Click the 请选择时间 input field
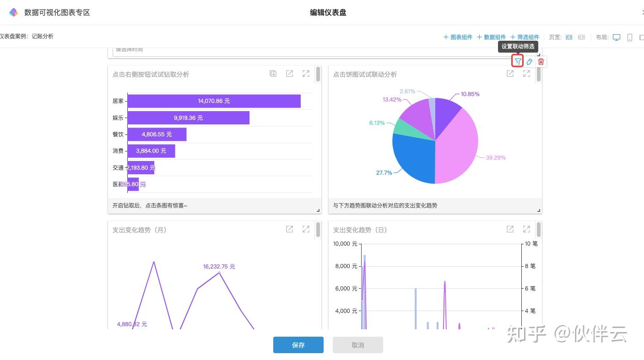 pos(324,50)
